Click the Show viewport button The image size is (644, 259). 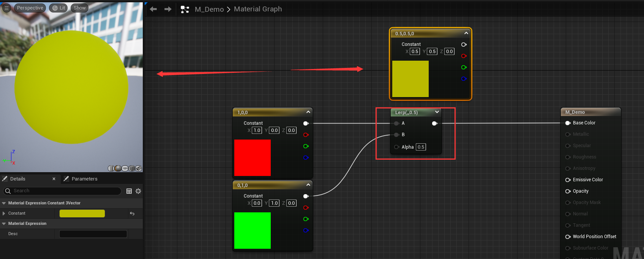[x=79, y=8]
